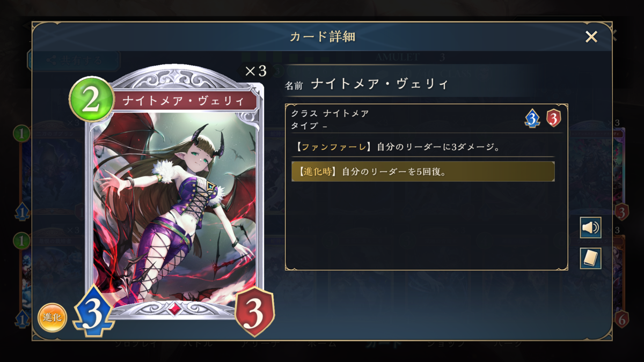Click the ×3 card count label
Screen dimensions: 644x362
[x=255, y=71]
